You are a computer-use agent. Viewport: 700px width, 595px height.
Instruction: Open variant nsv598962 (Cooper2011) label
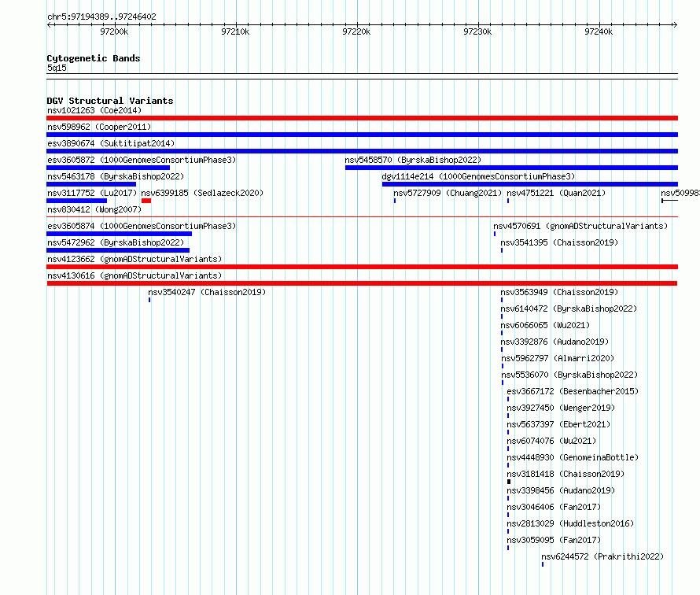99,127
